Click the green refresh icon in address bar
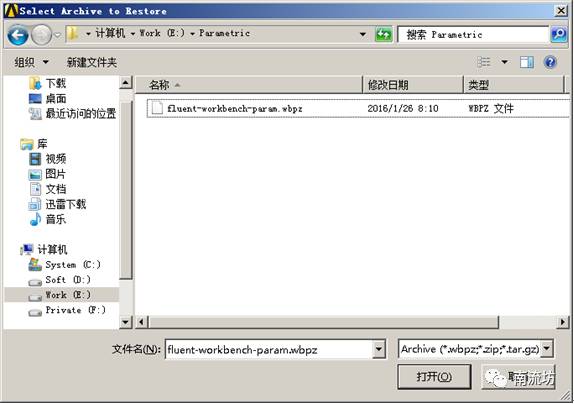The image size is (574, 404). (x=383, y=35)
